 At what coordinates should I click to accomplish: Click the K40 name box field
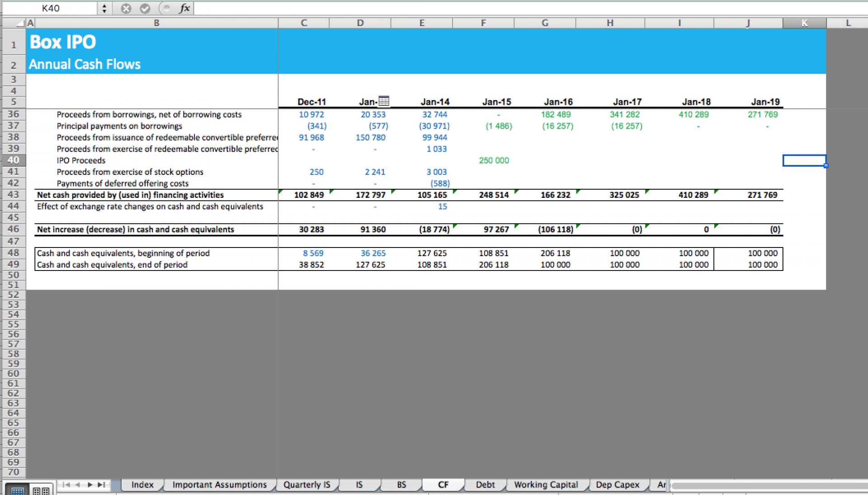[x=51, y=8]
